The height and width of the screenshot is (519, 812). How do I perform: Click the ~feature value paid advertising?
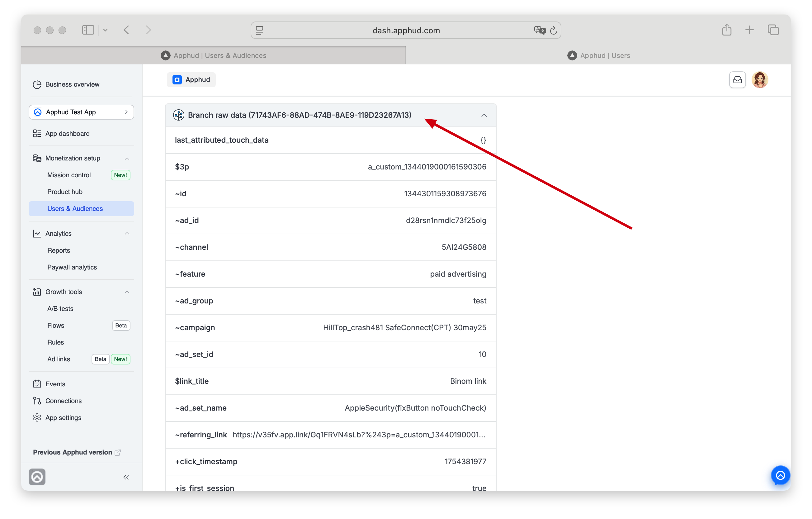point(458,274)
